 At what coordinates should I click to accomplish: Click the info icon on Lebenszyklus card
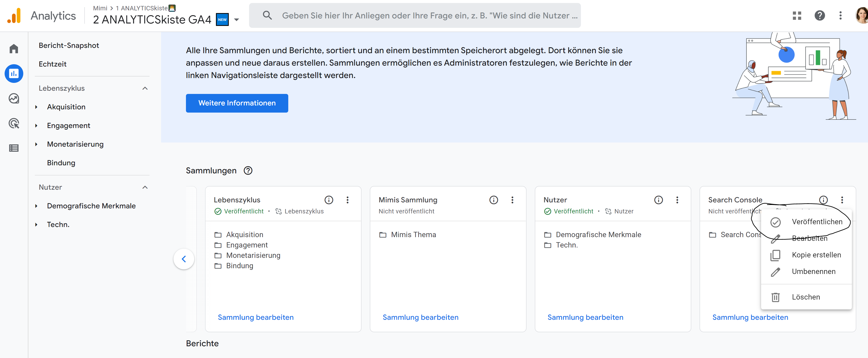(329, 200)
